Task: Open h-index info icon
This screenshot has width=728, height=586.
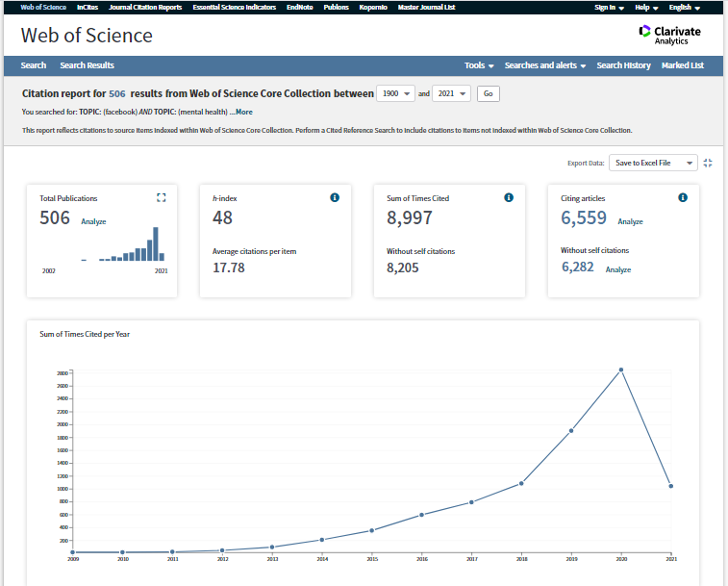Action: point(335,197)
